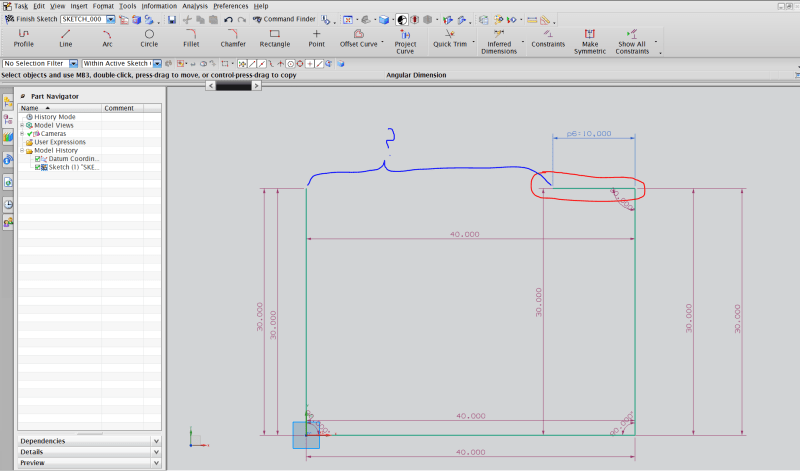Select the p6=10.000 dimension label
The image size is (800, 471).
tap(589, 134)
